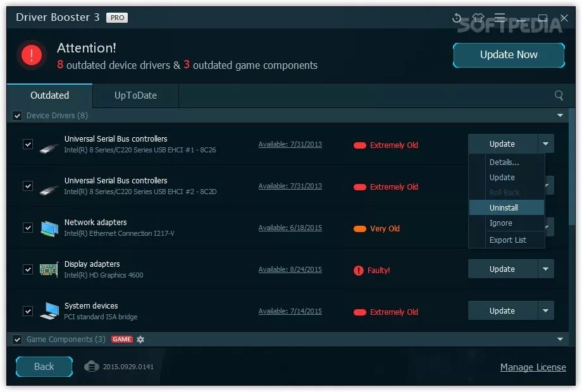This screenshot has width=582, height=392.
Task: Click Update button for Display adapters
Action: (x=502, y=269)
